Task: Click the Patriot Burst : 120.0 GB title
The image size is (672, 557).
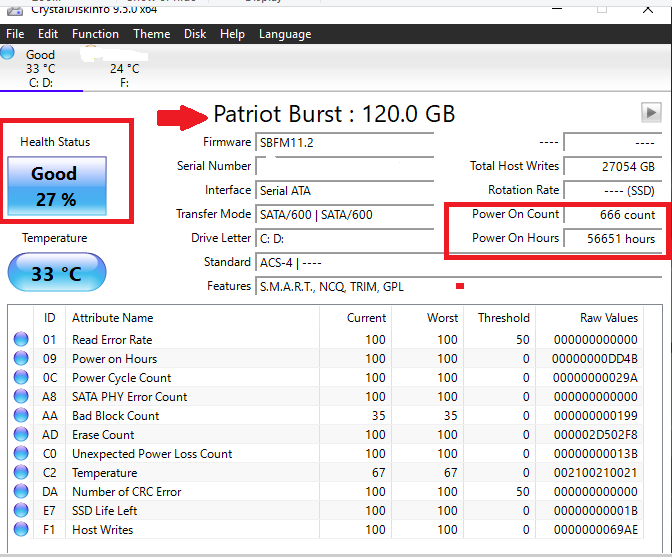Action: (x=334, y=114)
